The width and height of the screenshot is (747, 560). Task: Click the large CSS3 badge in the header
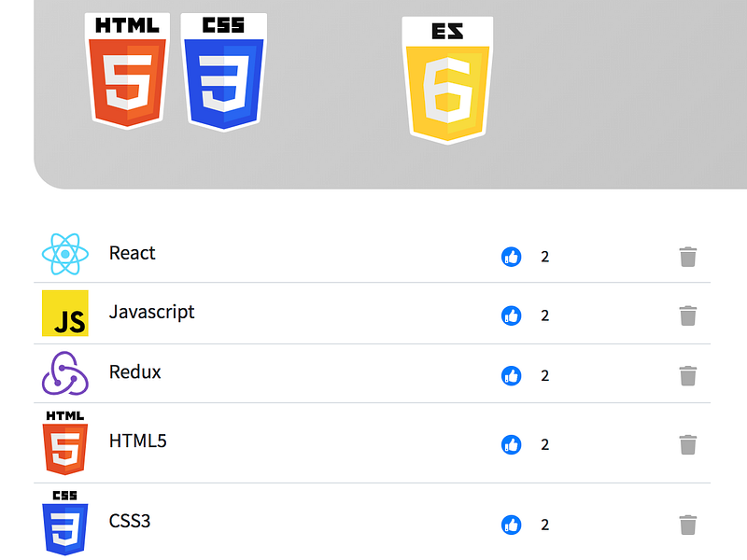pyautogui.click(x=224, y=72)
